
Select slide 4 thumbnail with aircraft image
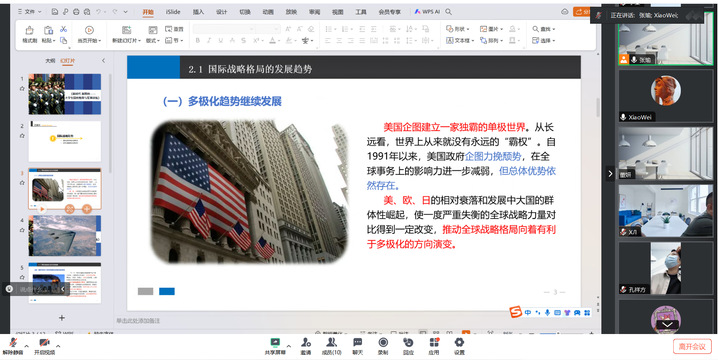[x=65, y=236]
